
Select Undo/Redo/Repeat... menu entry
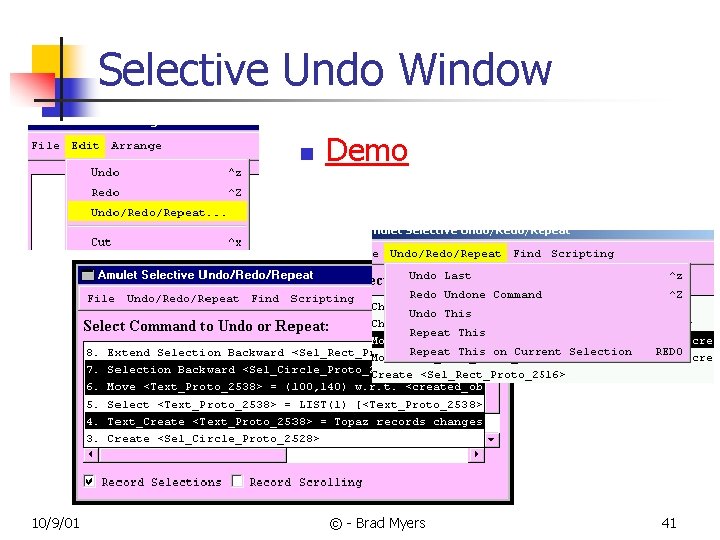click(x=158, y=213)
